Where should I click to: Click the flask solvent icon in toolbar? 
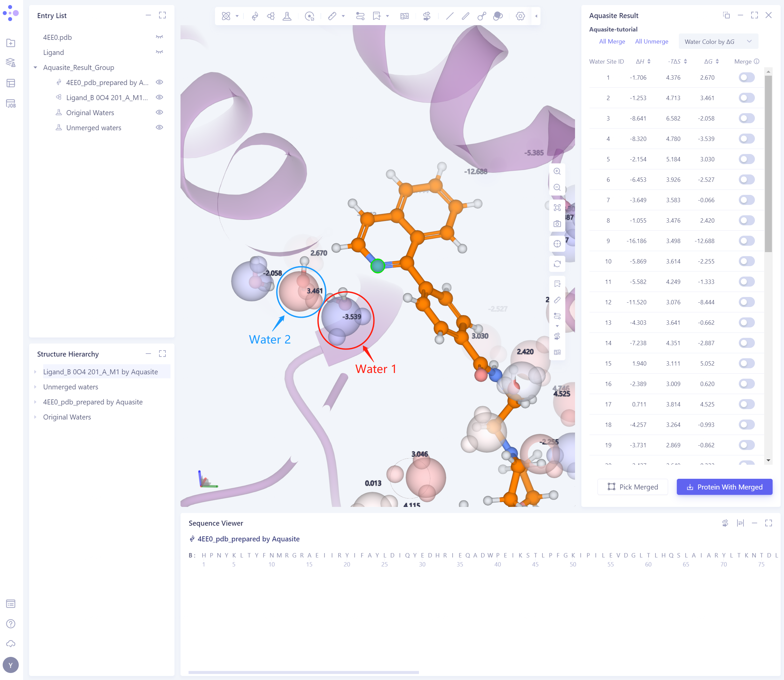tap(287, 16)
